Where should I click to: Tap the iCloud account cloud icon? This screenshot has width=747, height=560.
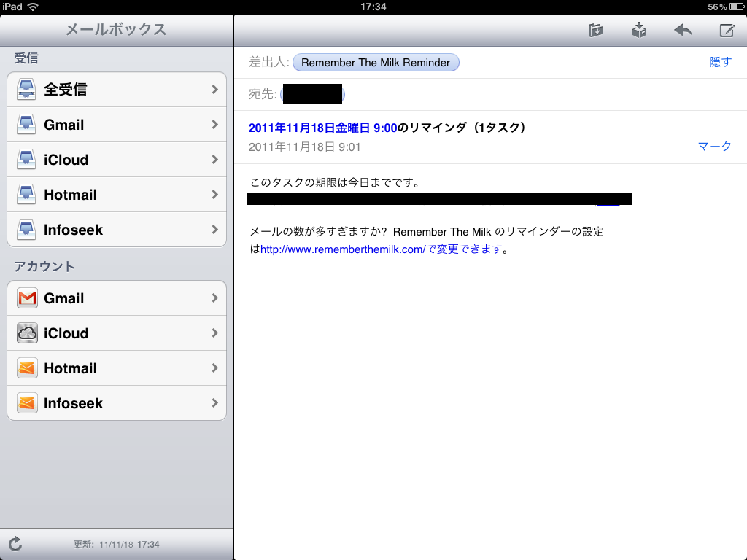click(x=27, y=332)
